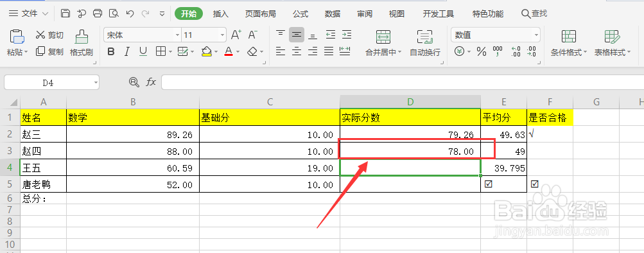Increase decimal places

[x=516, y=51]
